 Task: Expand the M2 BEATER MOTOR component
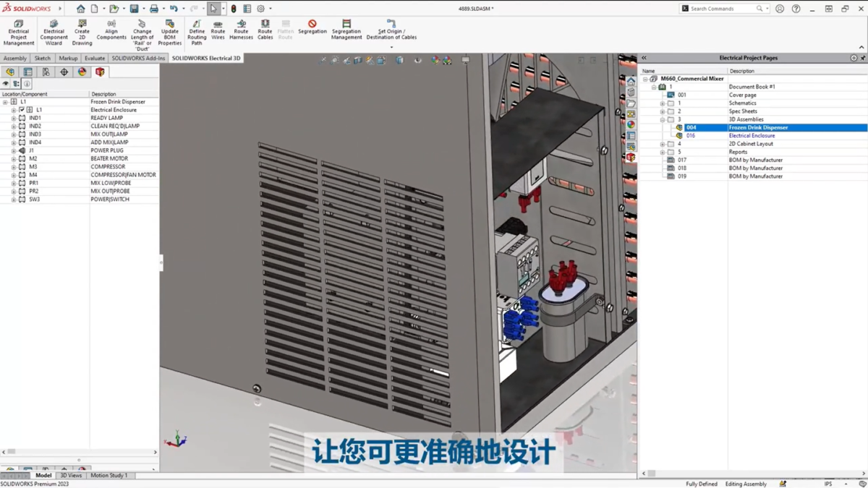click(14, 158)
